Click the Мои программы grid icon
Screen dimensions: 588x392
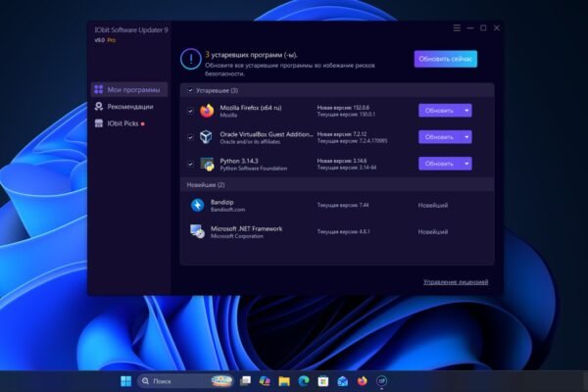(x=99, y=89)
